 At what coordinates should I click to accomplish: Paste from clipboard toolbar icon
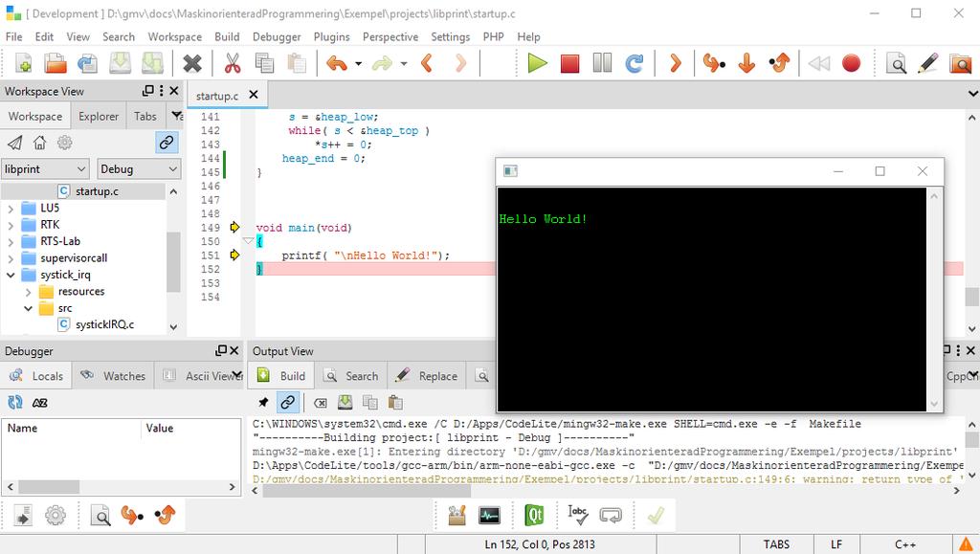[297, 63]
